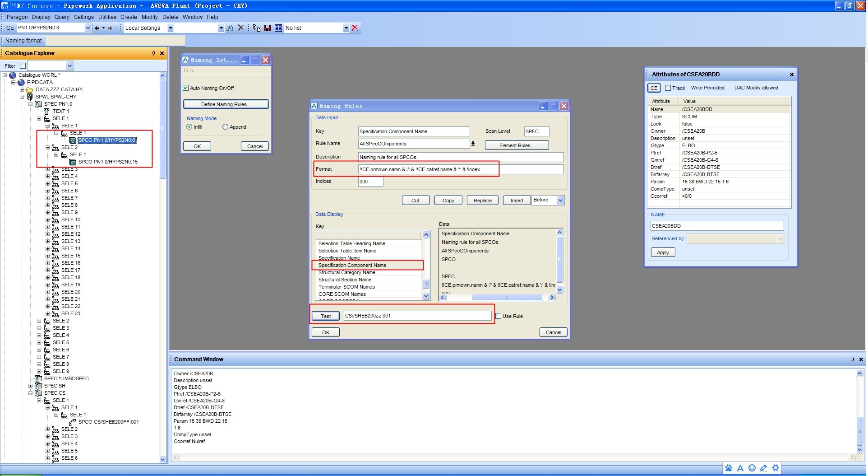This screenshot has height=476, width=868.
Task: Click the TEXT 1 icon in the tree
Action: pos(46,111)
